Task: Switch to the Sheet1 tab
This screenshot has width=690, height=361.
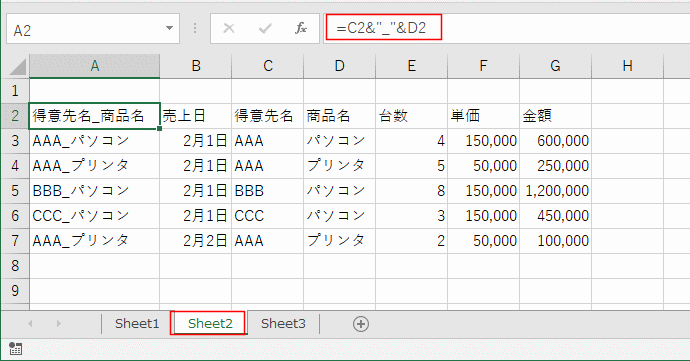Action: (x=137, y=324)
